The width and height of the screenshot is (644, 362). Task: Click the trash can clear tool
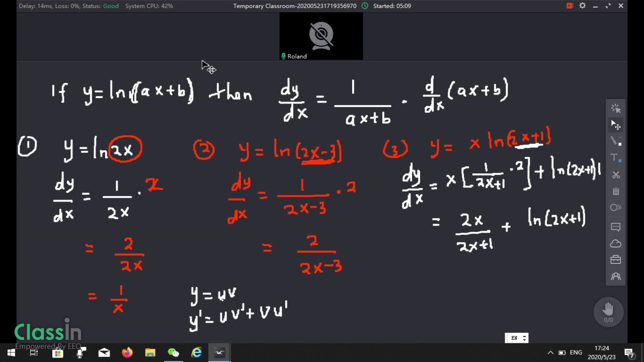[x=616, y=192]
